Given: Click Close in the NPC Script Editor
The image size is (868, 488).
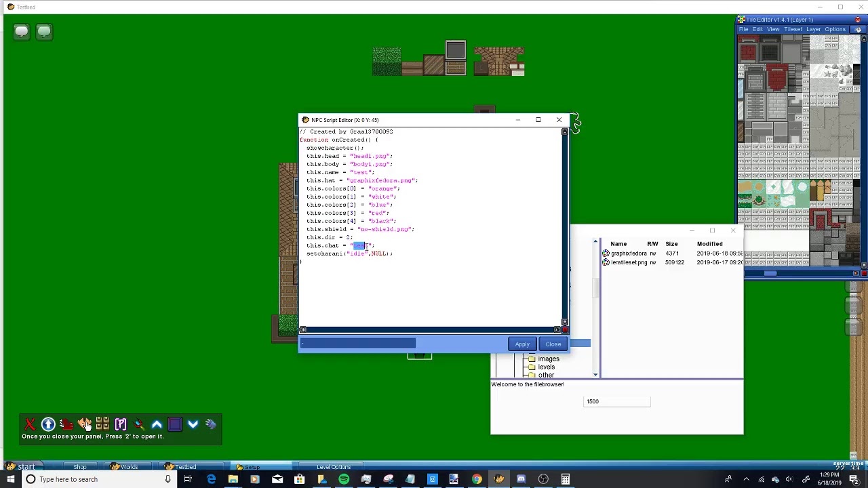Looking at the screenshot, I should (x=553, y=344).
